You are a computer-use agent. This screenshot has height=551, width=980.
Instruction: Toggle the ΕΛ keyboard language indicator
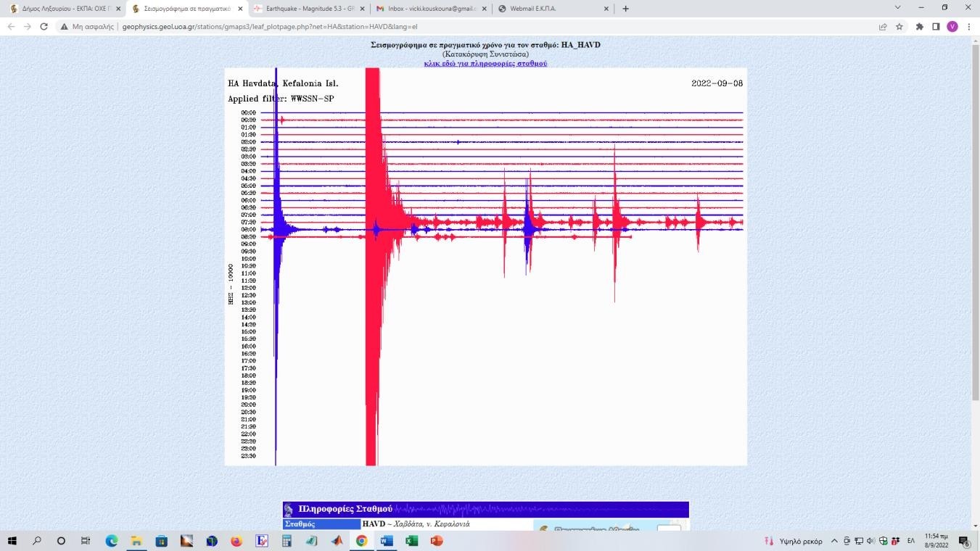(911, 541)
